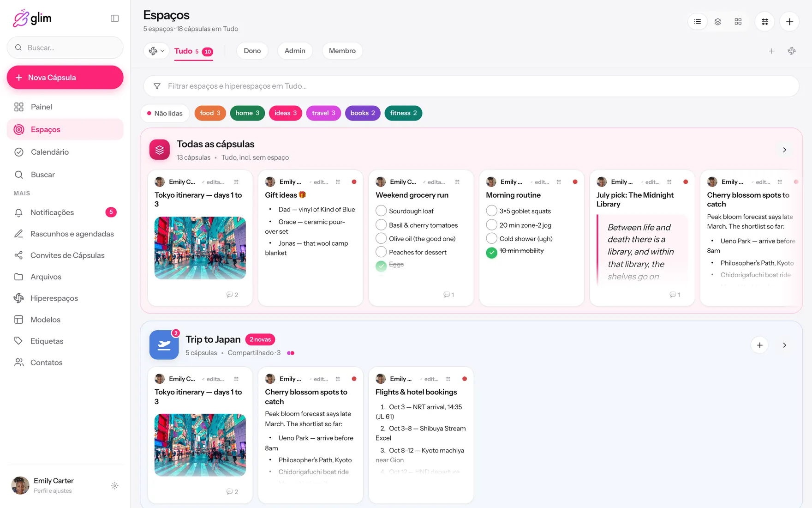The width and height of the screenshot is (812, 508).
Task: Switch to stacked layers view icon
Action: tap(717, 22)
